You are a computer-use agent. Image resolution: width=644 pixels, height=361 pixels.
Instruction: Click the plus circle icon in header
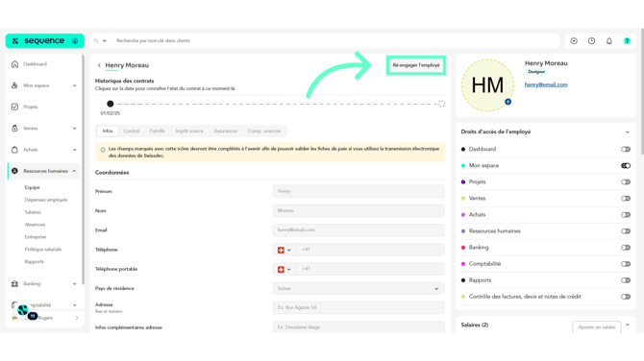574,40
